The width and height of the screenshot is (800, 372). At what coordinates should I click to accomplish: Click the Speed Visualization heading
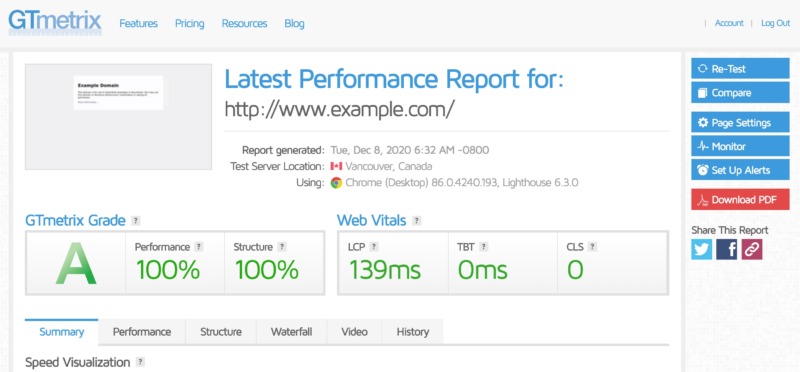(78, 362)
